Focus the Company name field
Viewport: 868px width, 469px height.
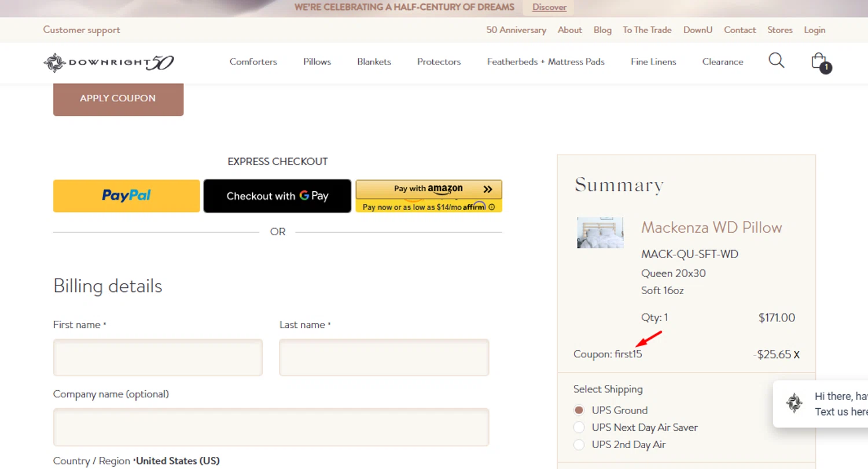pyautogui.click(x=271, y=427)
